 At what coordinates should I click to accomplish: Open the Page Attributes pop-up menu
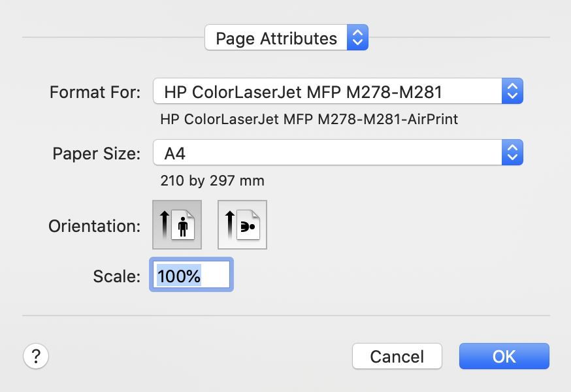tap(286, 37)
